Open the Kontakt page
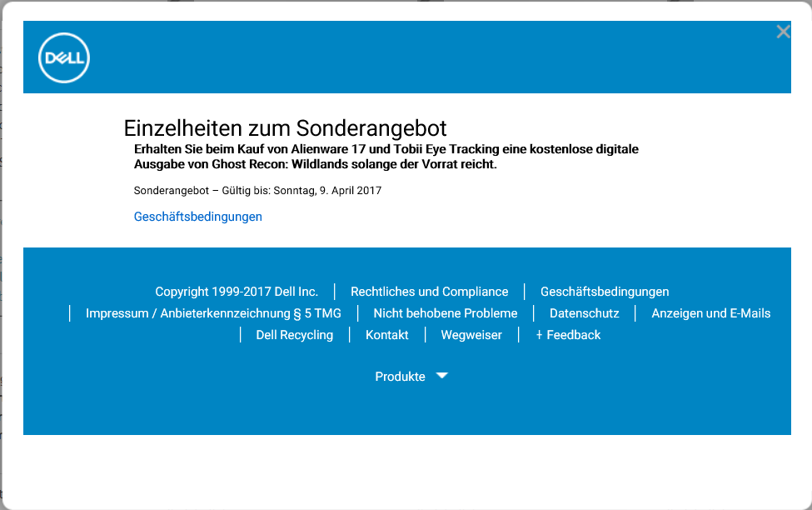812x510 pixels. pos(387,335)
